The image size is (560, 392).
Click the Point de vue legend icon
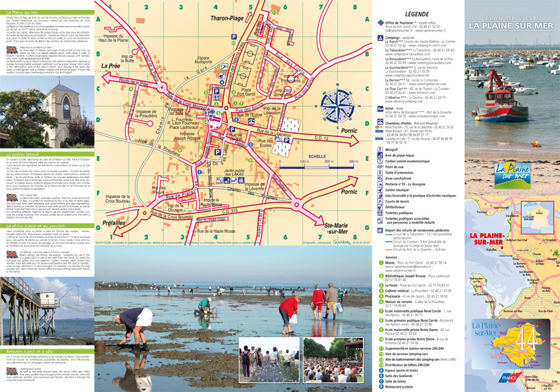coord(380,167)
